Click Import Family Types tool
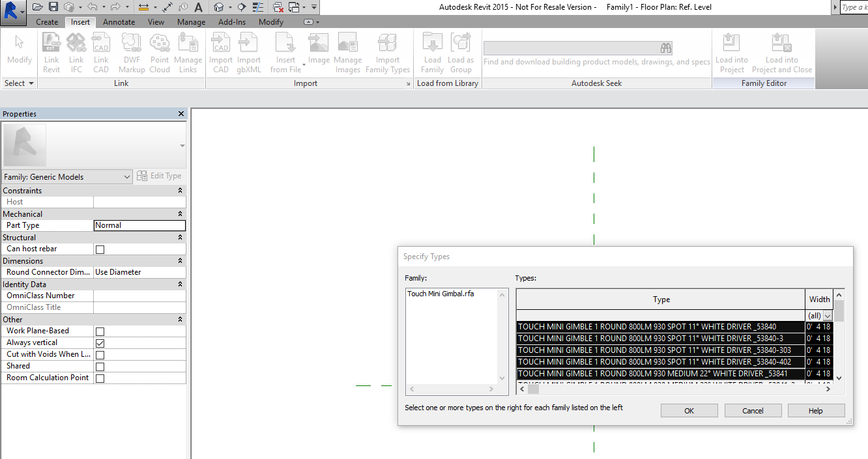 (388, 53)
